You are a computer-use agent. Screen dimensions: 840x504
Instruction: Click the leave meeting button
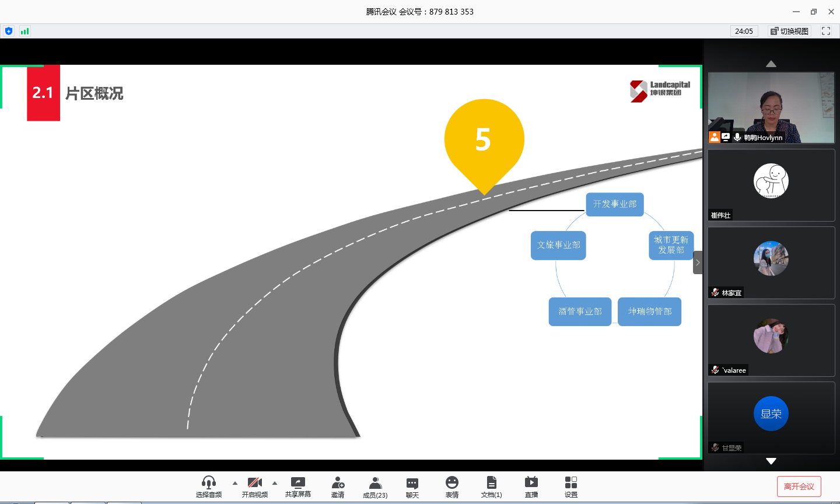click(799, 487)
